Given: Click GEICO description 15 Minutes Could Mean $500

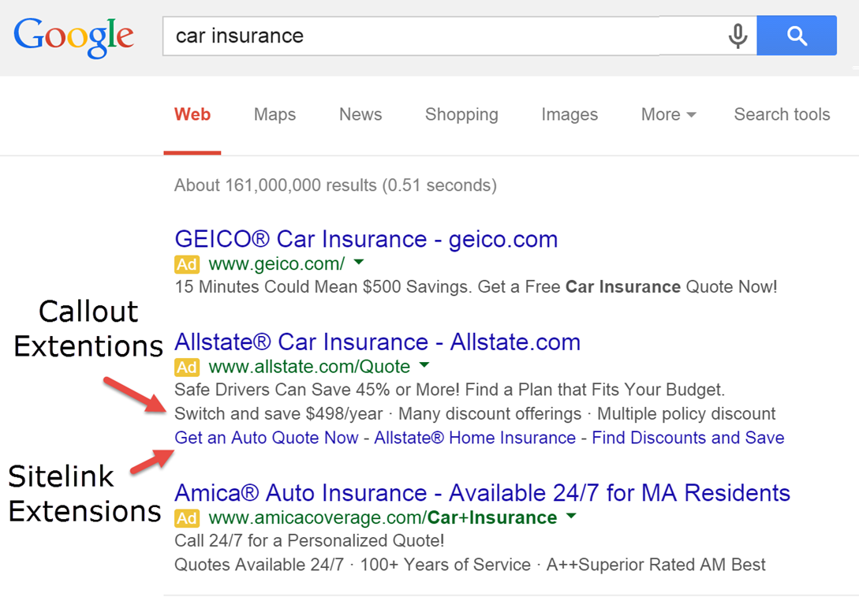Looking at the screenshot, I should click(476, 287).
